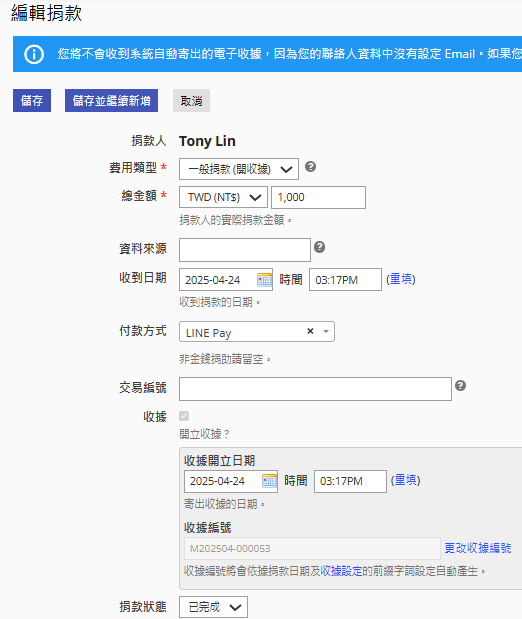Click the 總金額 amount field showing 1,000
Image resolution: width=522 pixels, height=619 pixels.
pos(319,197)
